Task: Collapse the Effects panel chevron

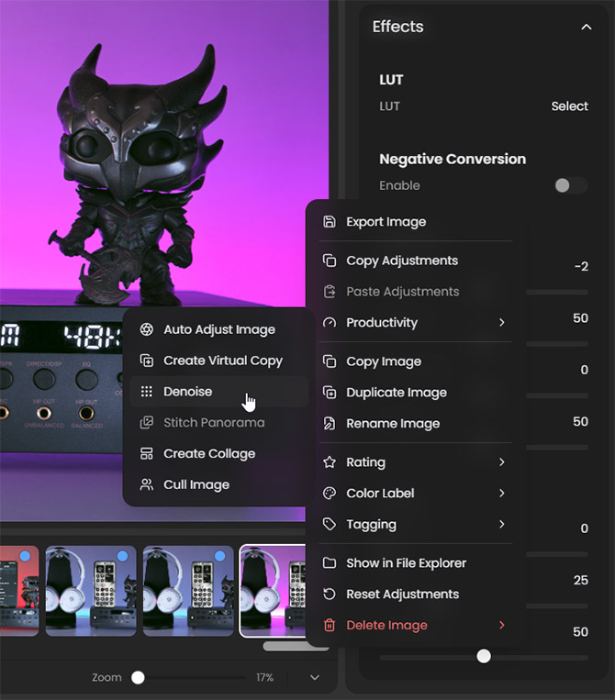Action: 586,28
